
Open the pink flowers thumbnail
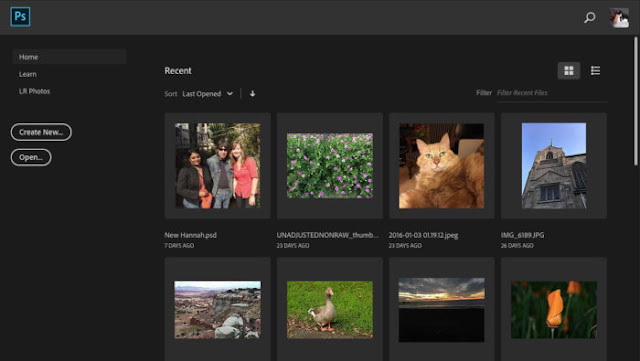(330, 165)
